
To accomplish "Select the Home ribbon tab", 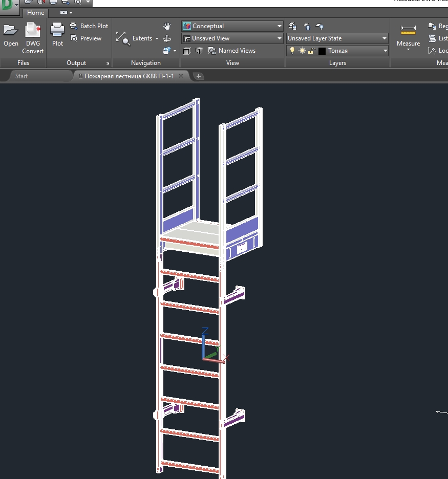I will (x=35, y=13).
